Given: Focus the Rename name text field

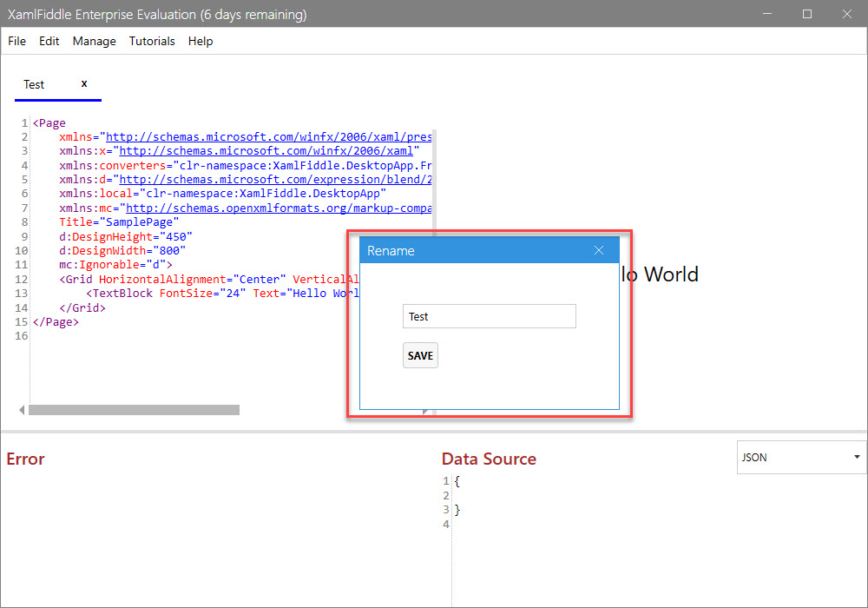Looking at the screenshot, I should point(490,316).
